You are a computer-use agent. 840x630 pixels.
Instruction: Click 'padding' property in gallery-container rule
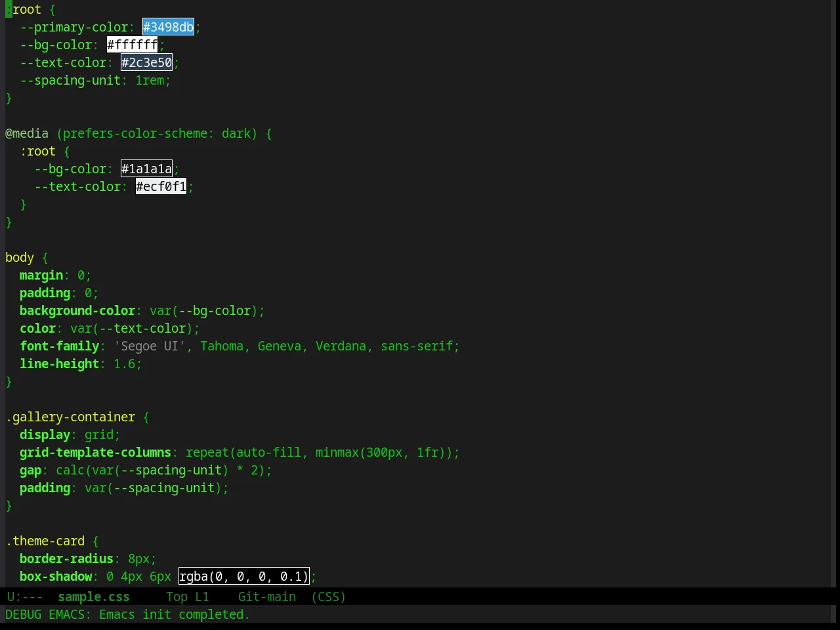point(45,488)
